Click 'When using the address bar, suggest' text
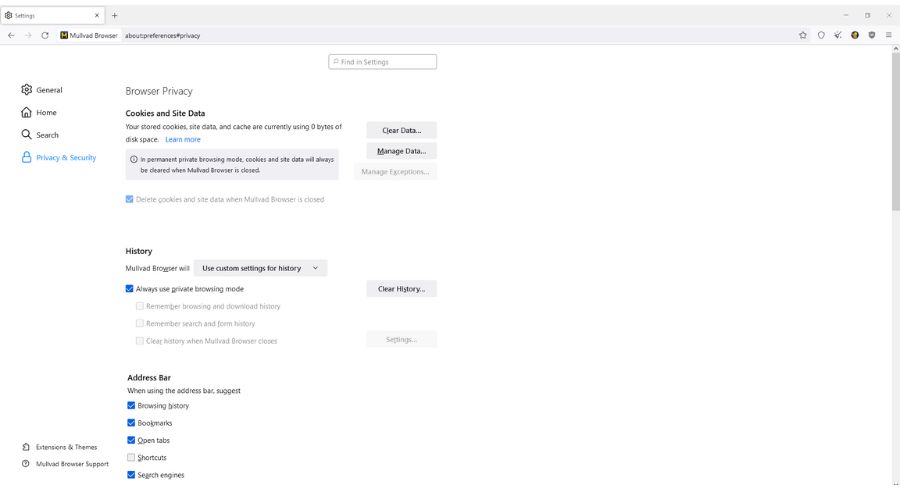The height and width of the screenshot is (490, 900). [184, 391]
